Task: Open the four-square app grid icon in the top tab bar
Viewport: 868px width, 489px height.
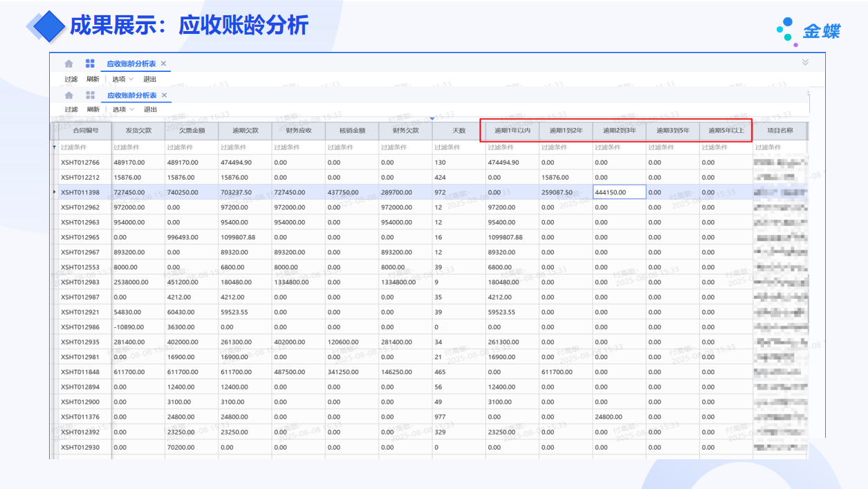Action: pyautogui.click(x=90, y=64)
